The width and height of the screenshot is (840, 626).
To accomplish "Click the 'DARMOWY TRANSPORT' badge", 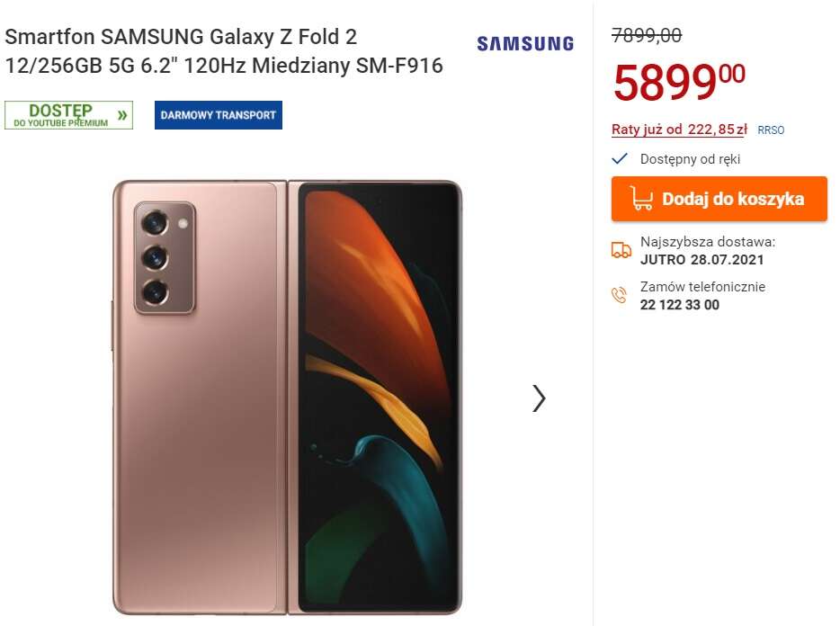I will [219, 115].
